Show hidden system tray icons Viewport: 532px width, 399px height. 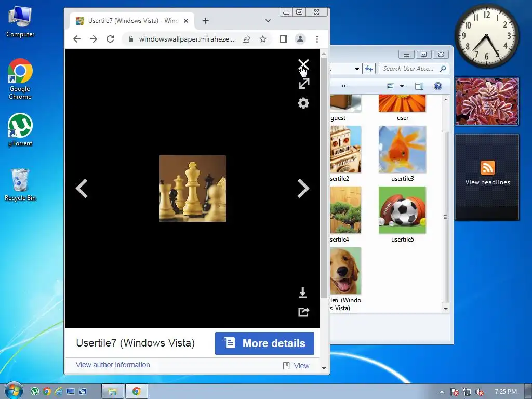tap(442, 392)
